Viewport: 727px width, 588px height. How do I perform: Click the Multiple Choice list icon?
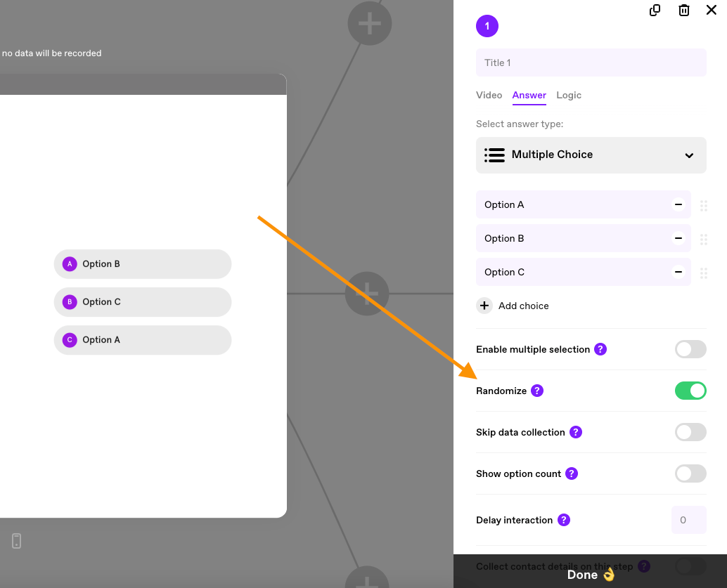pos(494,155)
